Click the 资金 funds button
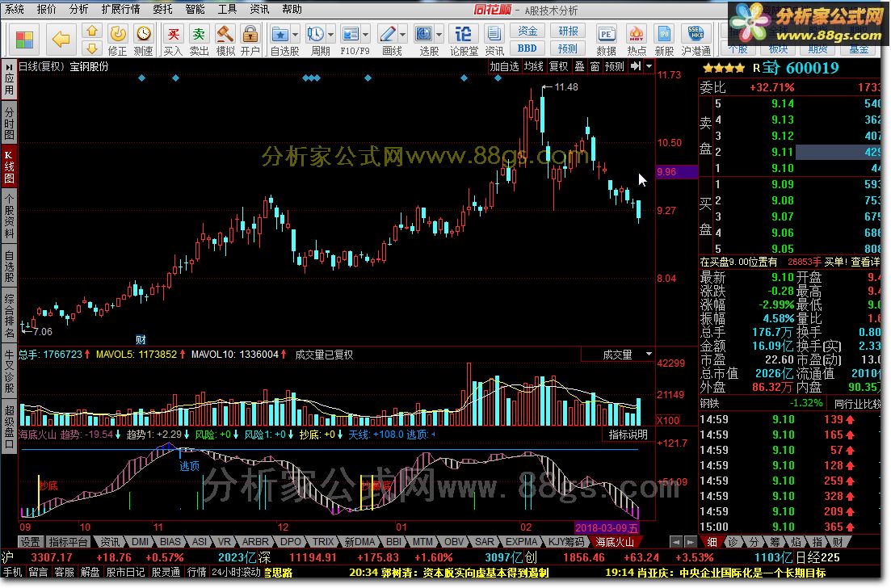 pos(527,31)
